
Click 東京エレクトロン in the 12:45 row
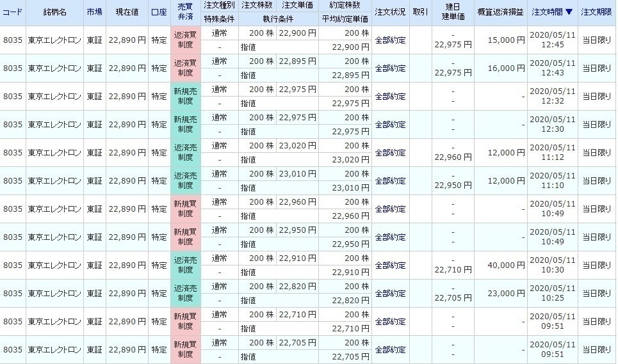tap(54, 40)
